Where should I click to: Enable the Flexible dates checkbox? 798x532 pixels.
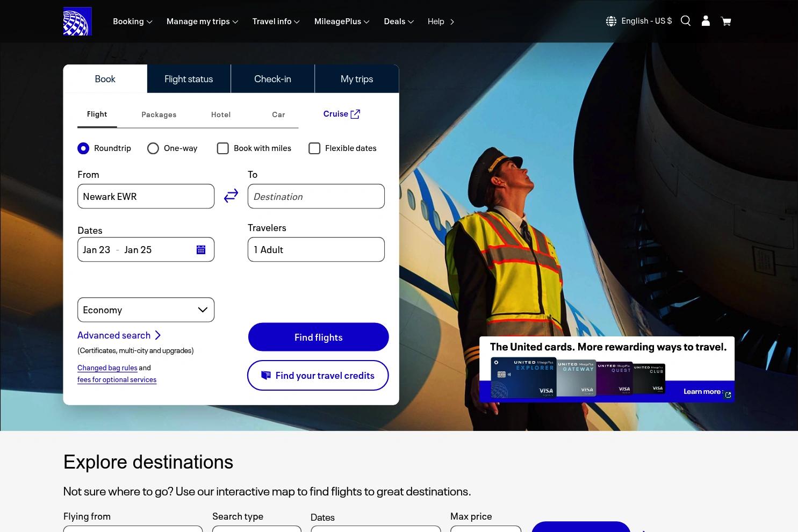coord(314,148)
